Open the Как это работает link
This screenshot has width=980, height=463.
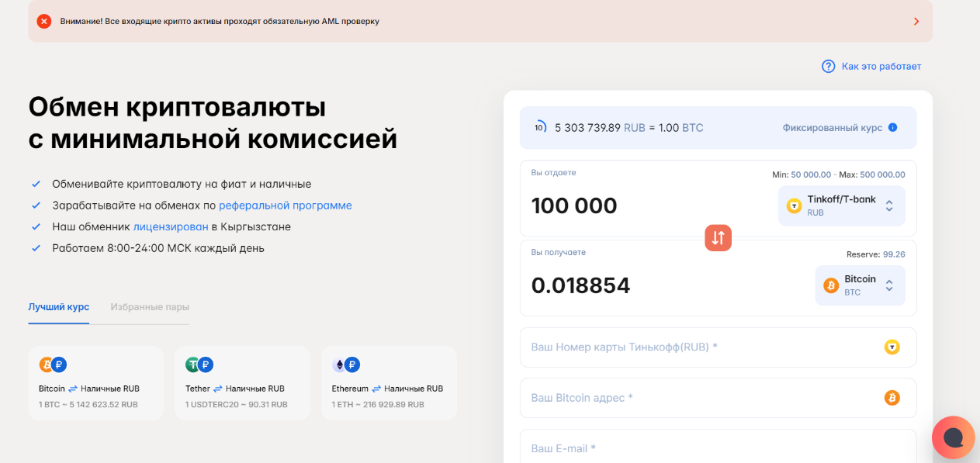[881, 67]
